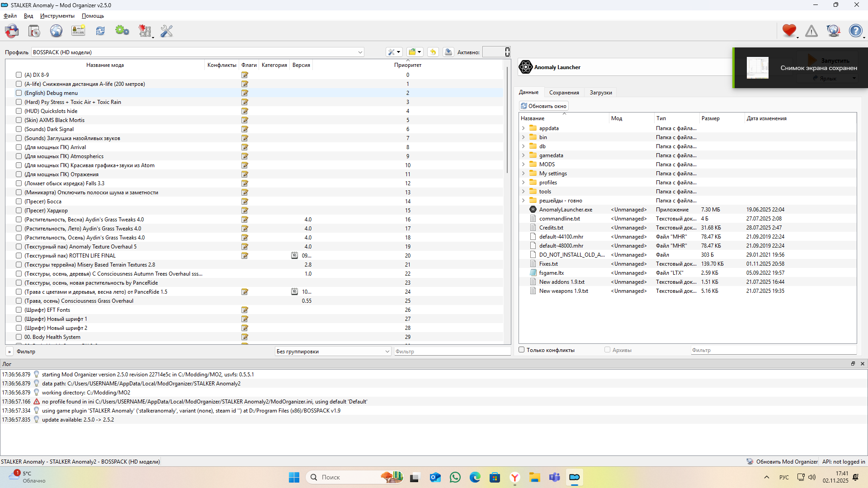The height and width of the screenshot is (488, 868).
Task: Switch to the Сохранения tab
Action: click(564, 93)
